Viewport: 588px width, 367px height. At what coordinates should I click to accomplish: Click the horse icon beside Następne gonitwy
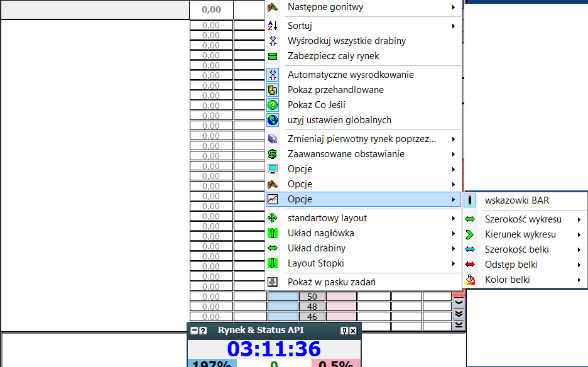pos(273,7)
